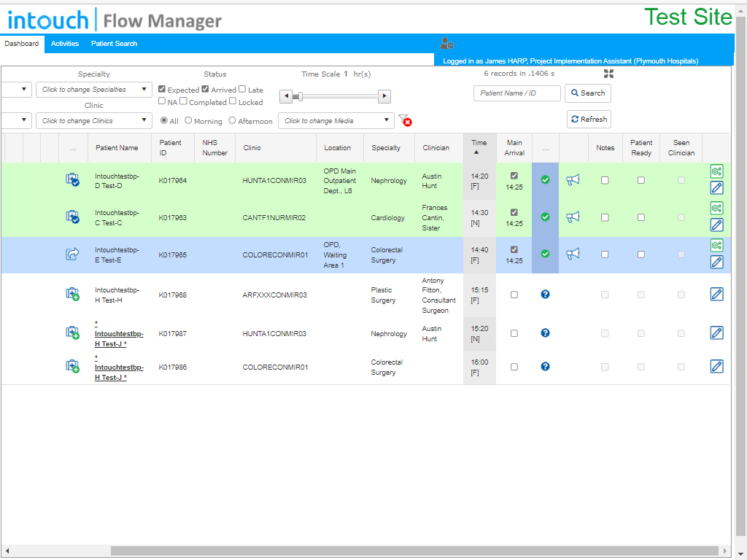Click question mark status icon for K017986
This screenshot has width=747, height=560.
point(545,366)
